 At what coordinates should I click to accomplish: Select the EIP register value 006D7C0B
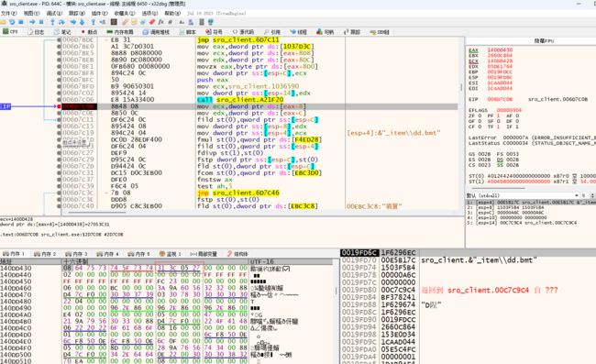500,99
